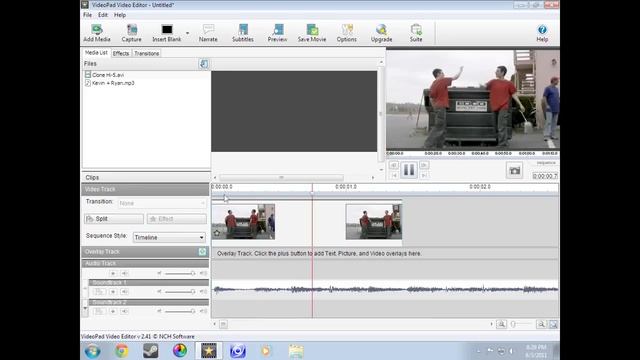Click the Effect button
This screenshot has height=360, width=640.
(177, 219)
